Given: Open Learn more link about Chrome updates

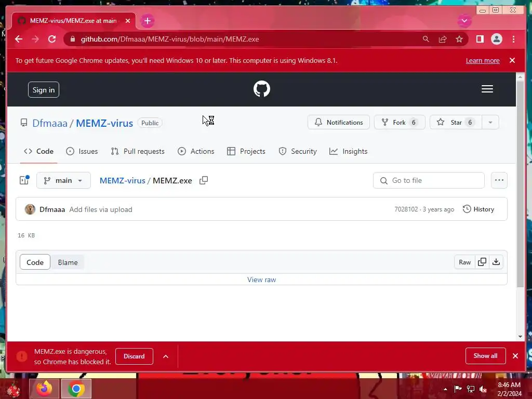Looking at the screenshot, I should pyautogui.click(x=483, y=60).
